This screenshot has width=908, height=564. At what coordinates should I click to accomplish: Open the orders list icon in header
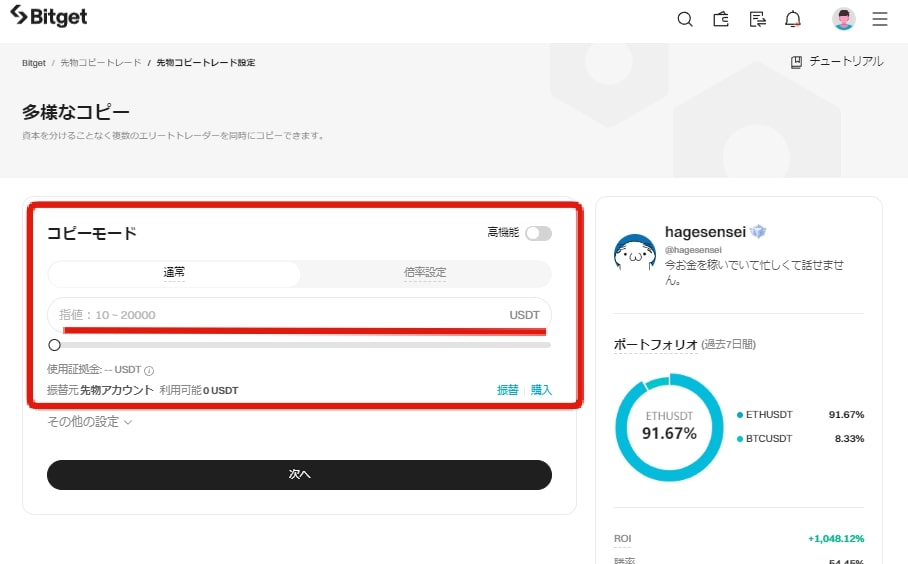pyautogui.click(x=757, y=19)
